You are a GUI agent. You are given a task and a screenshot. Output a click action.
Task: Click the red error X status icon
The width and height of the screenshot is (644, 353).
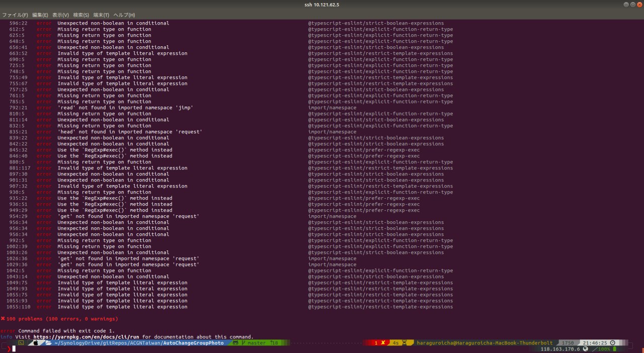click(x=383, y=343)
